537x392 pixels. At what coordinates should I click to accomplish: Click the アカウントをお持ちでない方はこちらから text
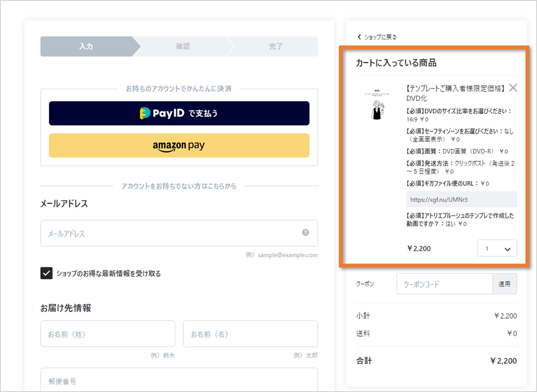coord(179,186)
